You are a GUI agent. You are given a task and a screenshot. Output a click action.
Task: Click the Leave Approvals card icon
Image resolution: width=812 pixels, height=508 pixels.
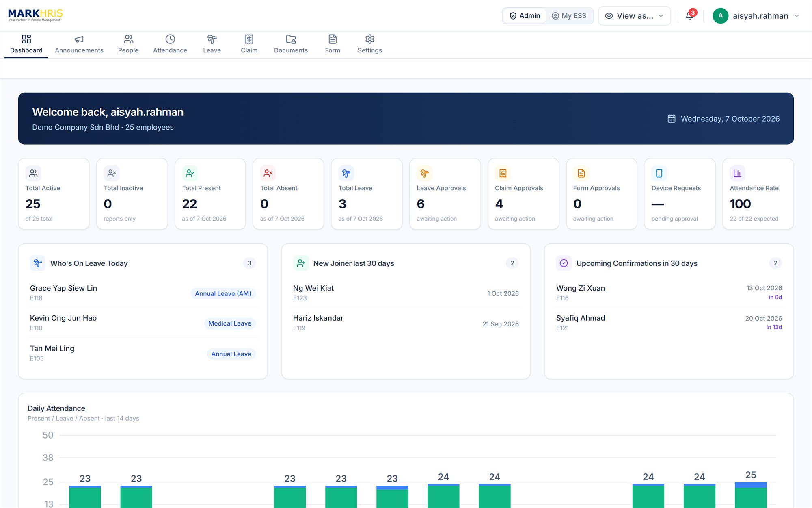[x=424, y=173]
